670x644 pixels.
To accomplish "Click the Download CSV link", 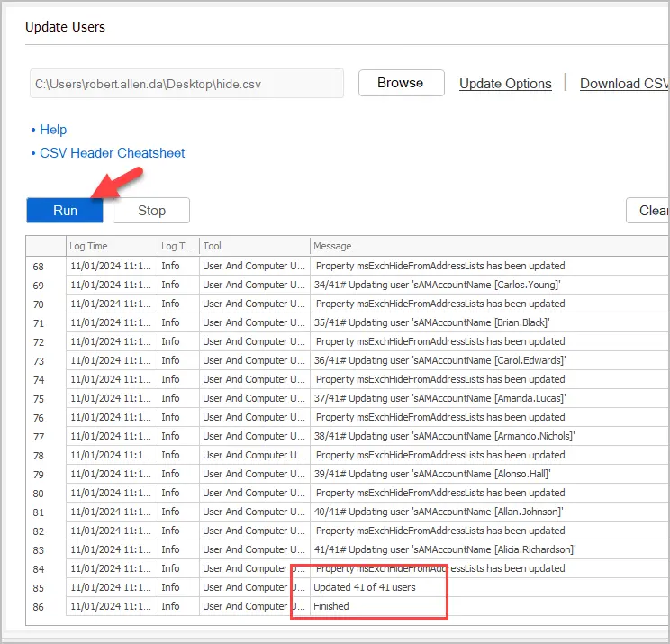I will pyautogui.click(x=624, y=84).
